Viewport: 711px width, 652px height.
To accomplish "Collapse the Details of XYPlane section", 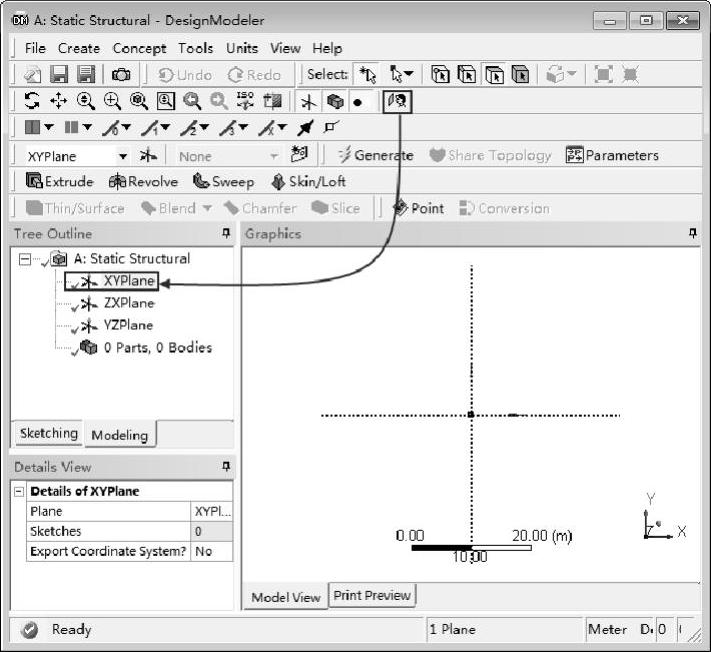I will tap(19, 491).
